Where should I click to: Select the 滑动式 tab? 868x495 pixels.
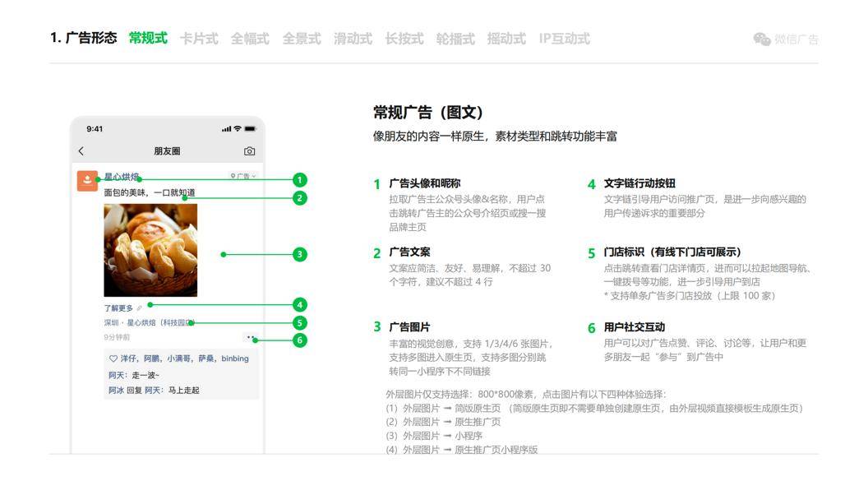(x=353, y=38)
